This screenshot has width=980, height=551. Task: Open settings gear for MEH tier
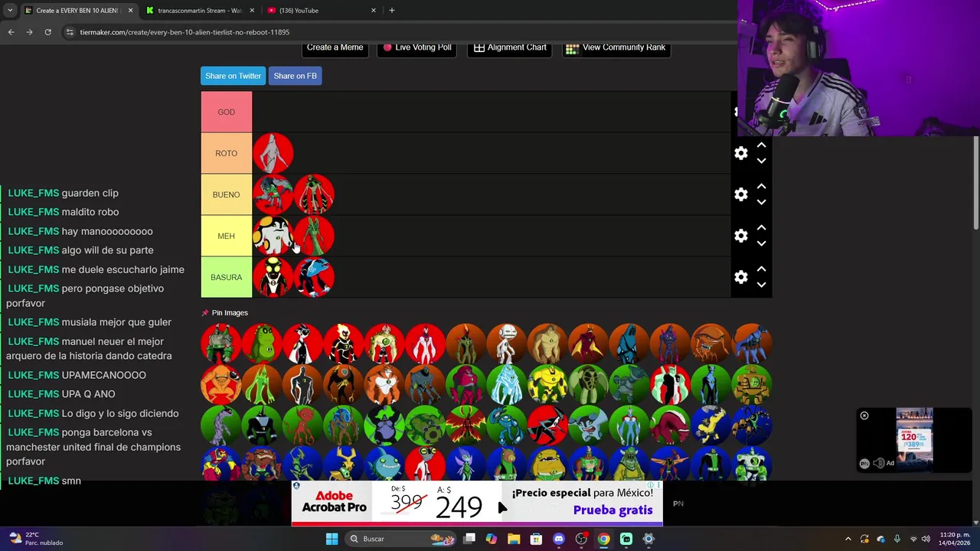click(740, 236)
